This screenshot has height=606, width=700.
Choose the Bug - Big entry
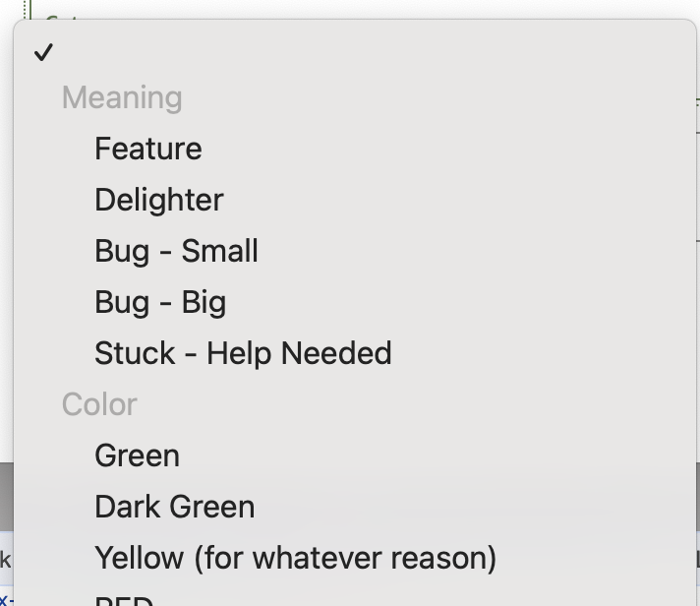tap(160, 302)
